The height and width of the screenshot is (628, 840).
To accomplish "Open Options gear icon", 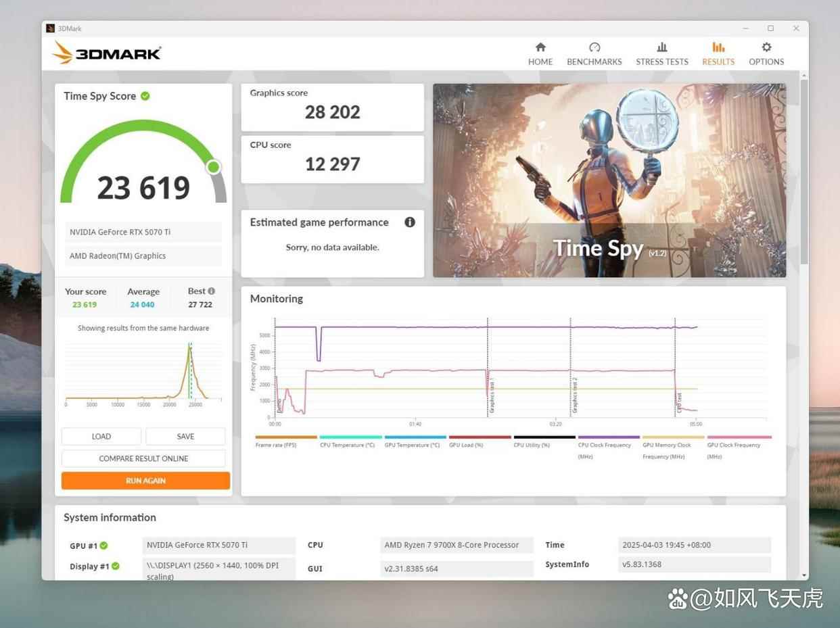I will [766, 47].
